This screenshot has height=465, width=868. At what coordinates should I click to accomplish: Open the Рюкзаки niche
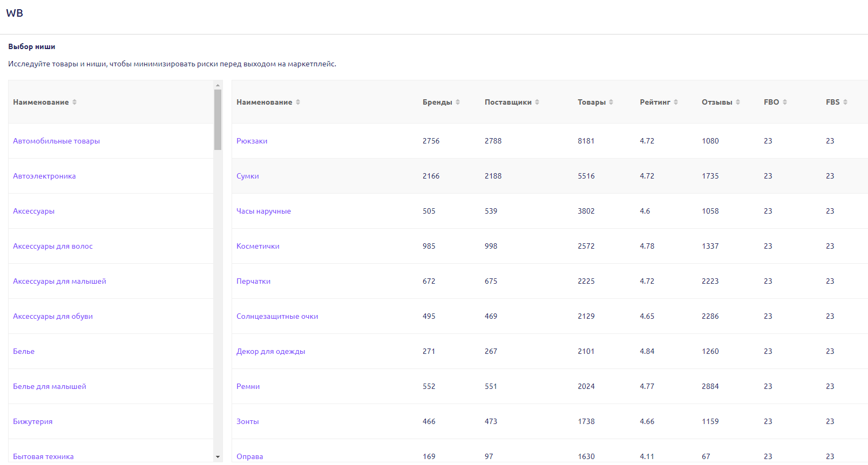pos(252,141)
